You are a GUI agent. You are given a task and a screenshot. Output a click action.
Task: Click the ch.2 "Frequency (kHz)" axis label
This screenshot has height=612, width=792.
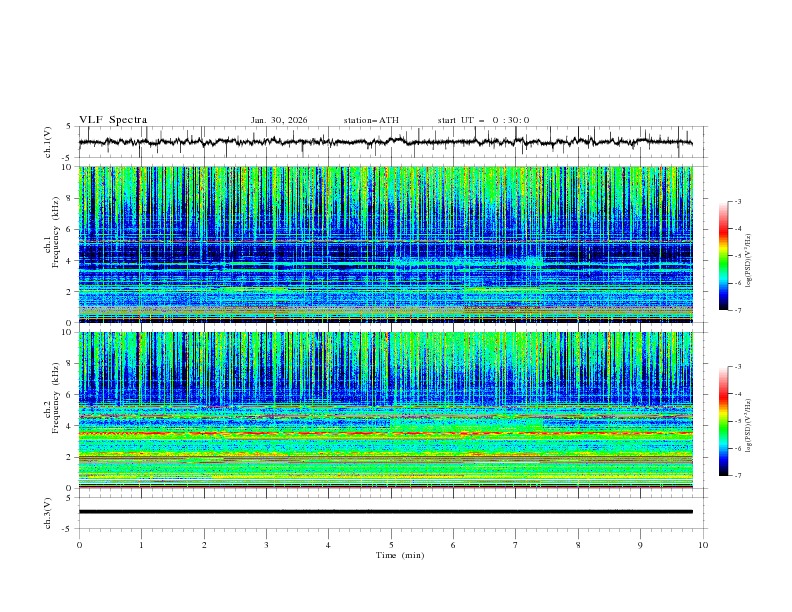(55, 398)
